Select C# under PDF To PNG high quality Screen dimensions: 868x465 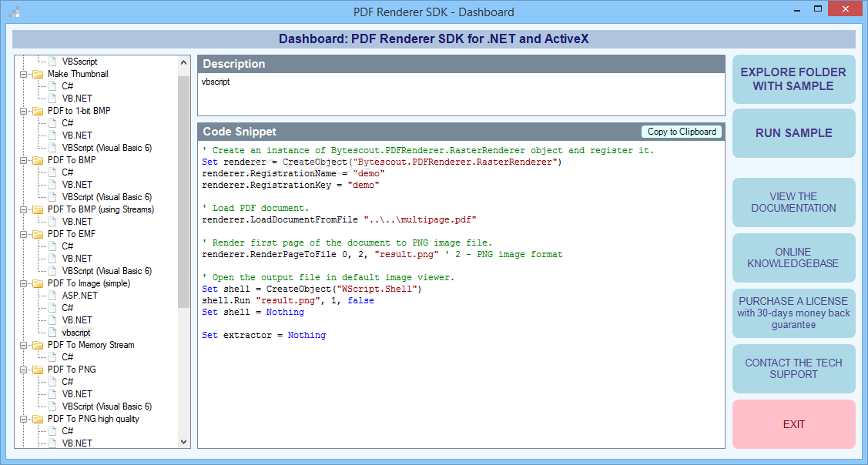tap(68, 430)
